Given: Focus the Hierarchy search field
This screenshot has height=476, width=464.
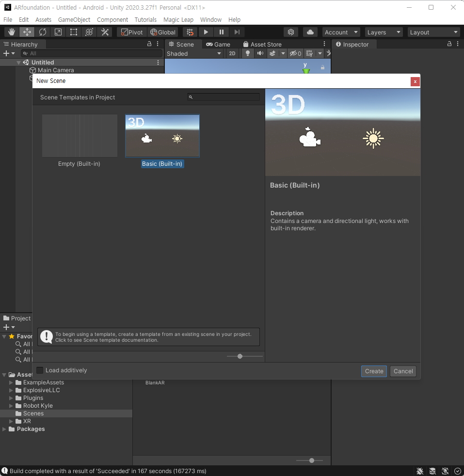Looking at the screenshot, I should tap(92, 53).
